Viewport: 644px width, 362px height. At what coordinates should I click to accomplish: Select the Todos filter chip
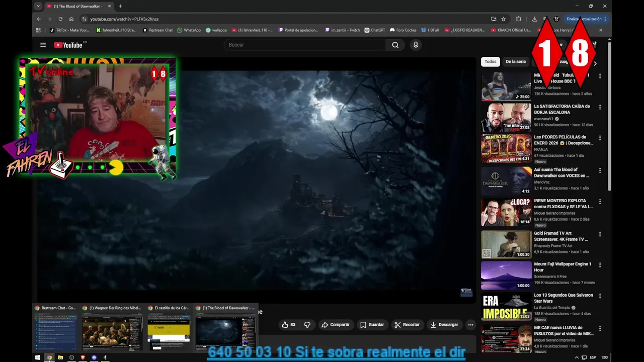pyautogui.click(x=491, y=62)
